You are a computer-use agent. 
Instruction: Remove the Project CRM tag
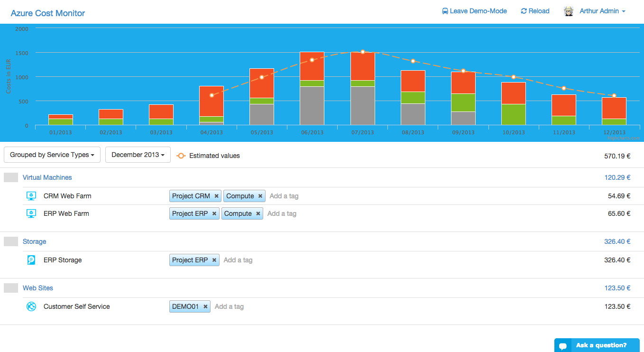[216, 196]
